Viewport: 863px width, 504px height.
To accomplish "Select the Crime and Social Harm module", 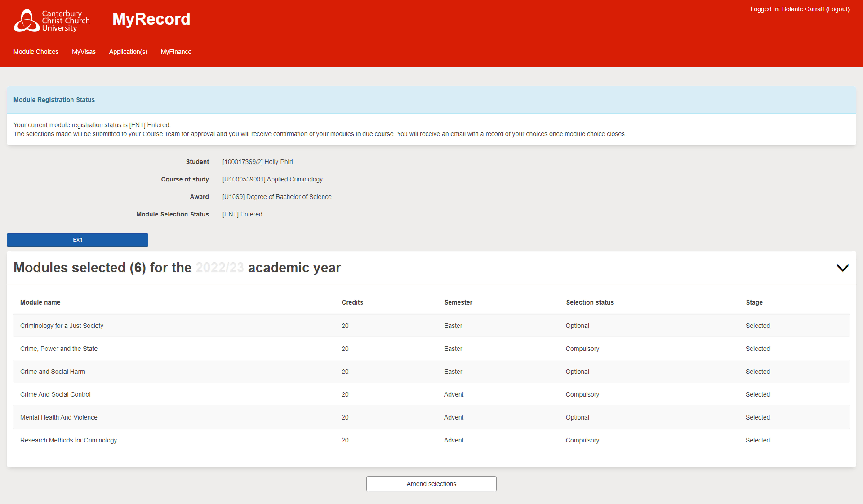I will pos(53,372).
